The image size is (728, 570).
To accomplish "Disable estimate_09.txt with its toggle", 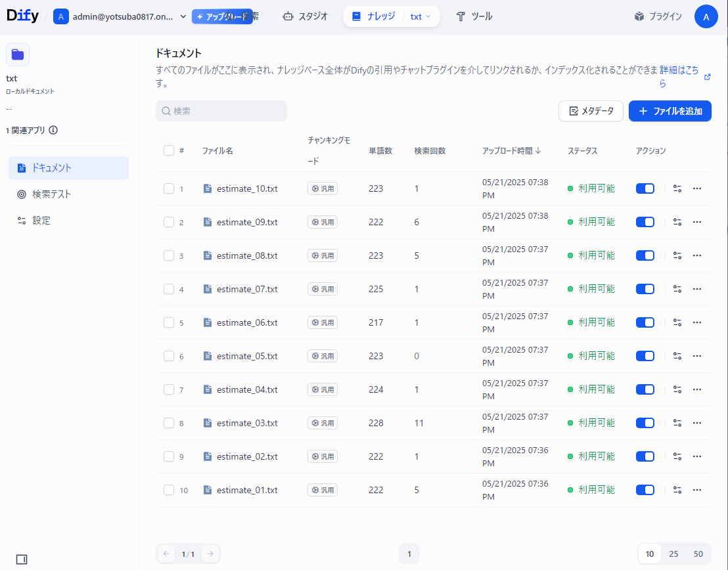I will click(x=645, y=222).
